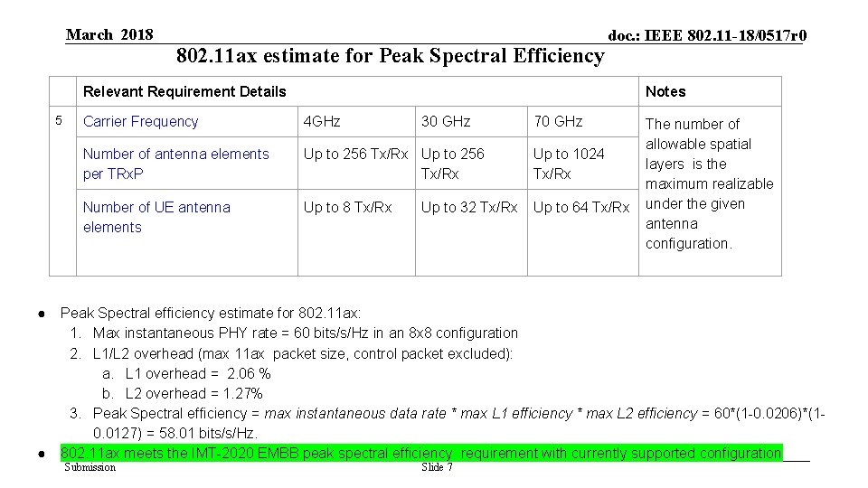Click the bullet 'Peak Spectral efficiency estimate for 802.11ax:'
Image resolution: width=868 pixels, height=488 pixels.
coord(211,314)
